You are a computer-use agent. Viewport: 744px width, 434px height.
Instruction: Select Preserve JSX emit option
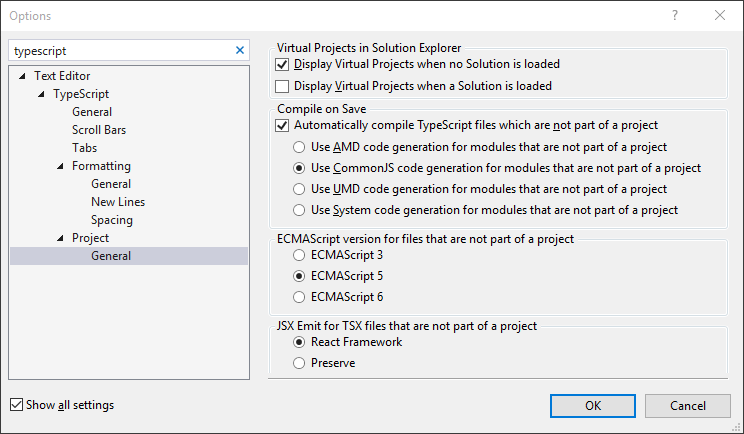tap(299, 363)
